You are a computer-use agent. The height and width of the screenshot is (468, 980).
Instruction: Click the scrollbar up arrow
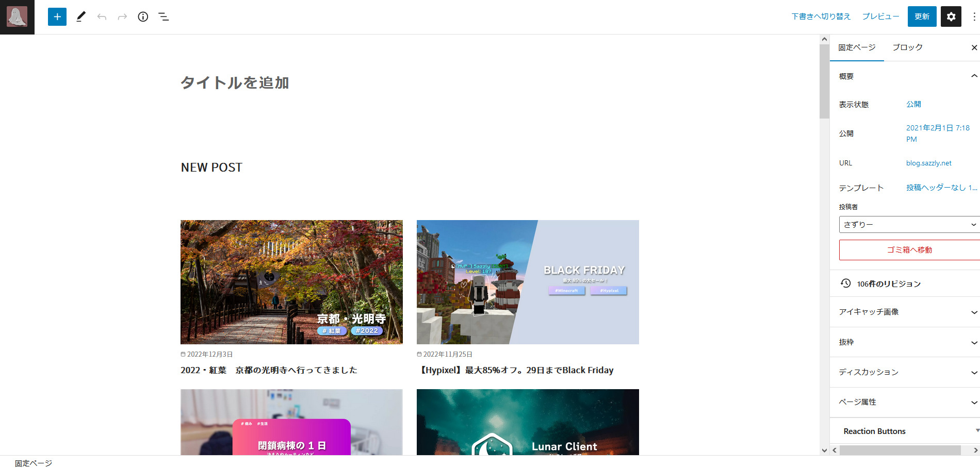pyautogui.click(x=824, y=39)
